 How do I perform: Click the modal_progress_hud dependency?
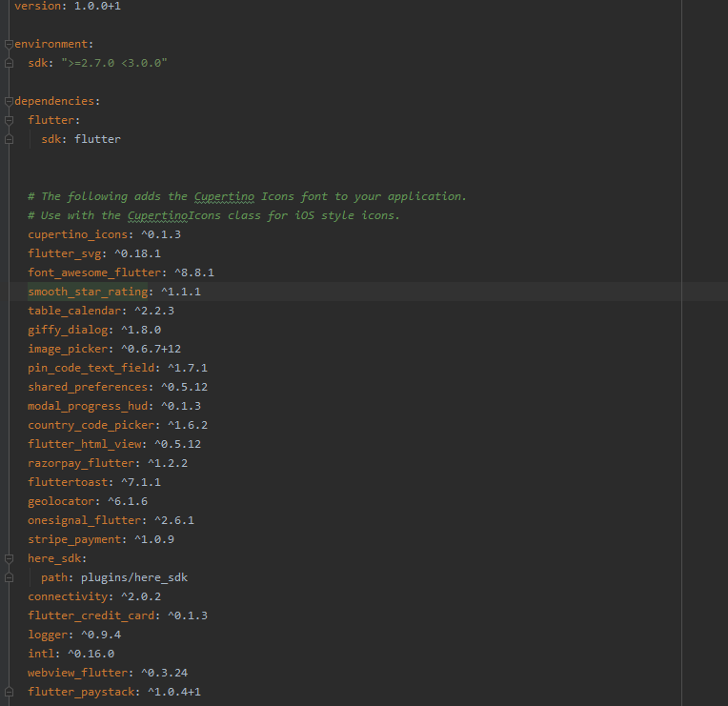[114, 406]
